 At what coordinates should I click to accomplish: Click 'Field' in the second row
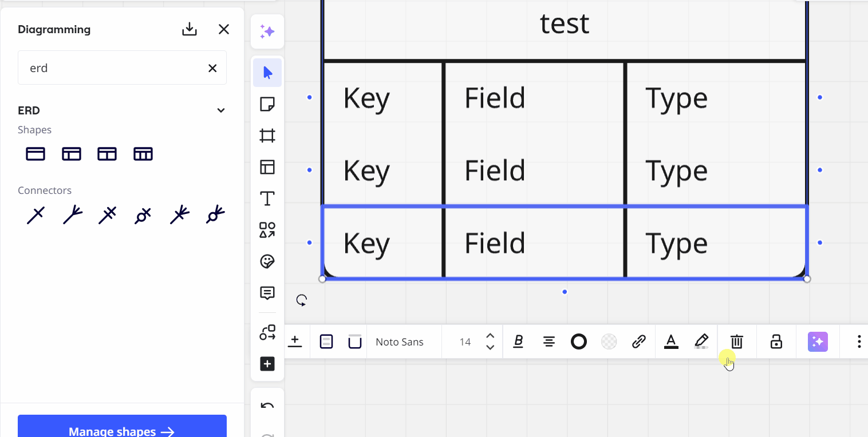click(495, 170)
